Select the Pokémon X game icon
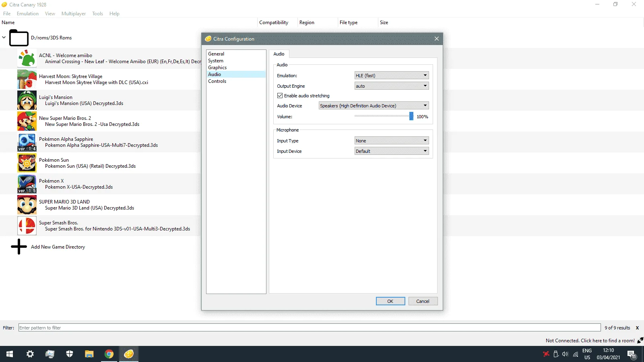 [27, 184]
